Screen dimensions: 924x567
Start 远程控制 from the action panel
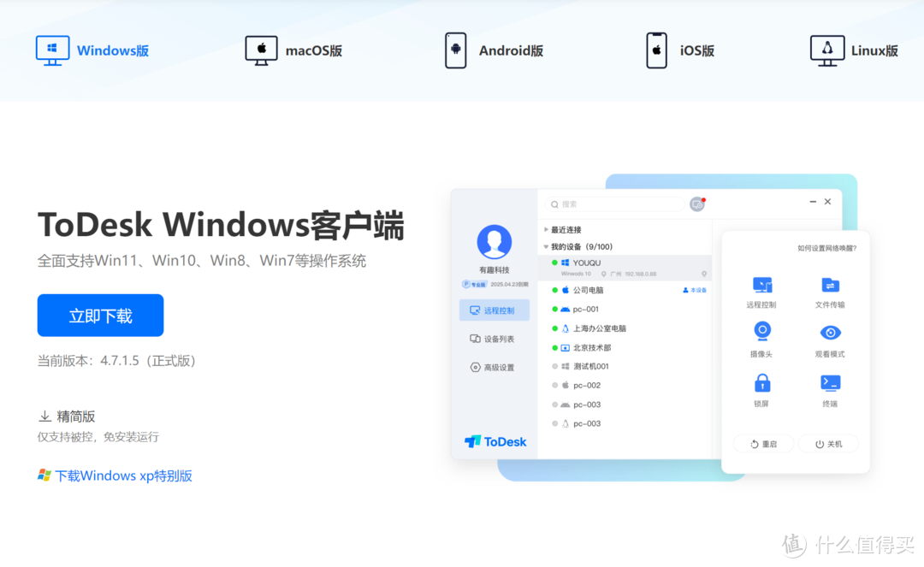761,292
